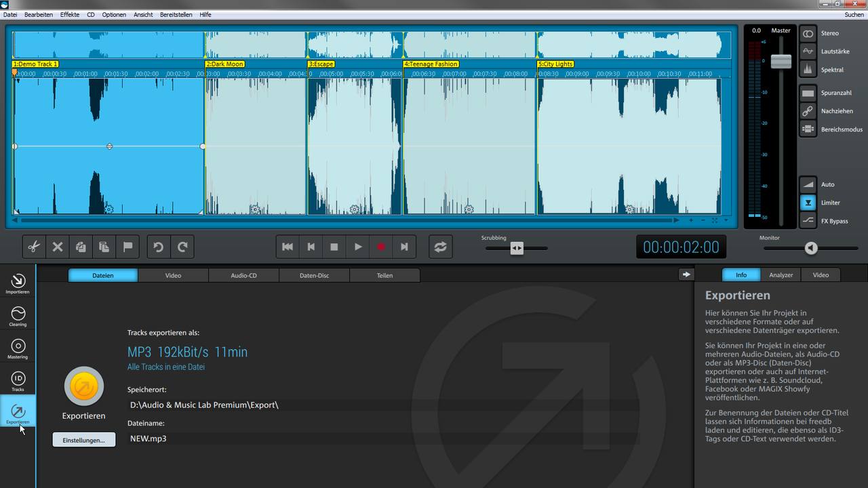
Task: Click the copy icon in the edit toolbar
Action: [x=81, y=247]
